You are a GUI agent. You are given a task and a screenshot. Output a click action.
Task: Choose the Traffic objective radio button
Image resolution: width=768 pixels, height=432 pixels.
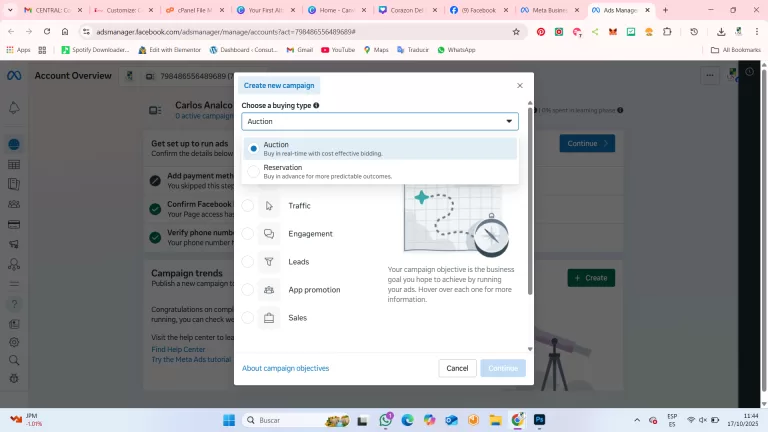(248, 206)
